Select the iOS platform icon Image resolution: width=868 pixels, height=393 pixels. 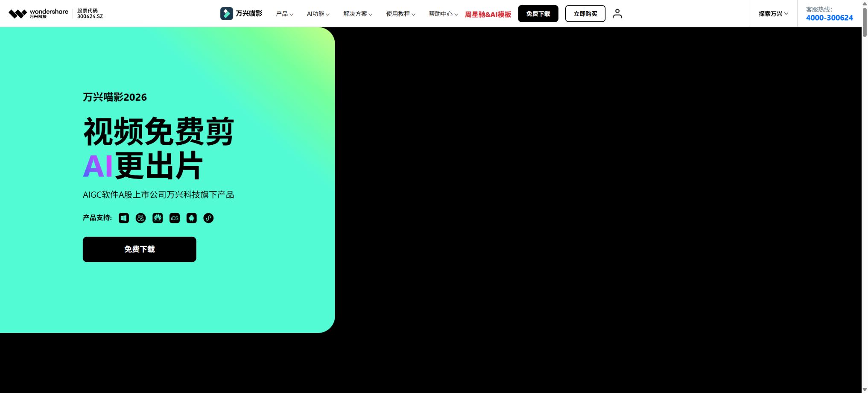[x=175, y=218]
